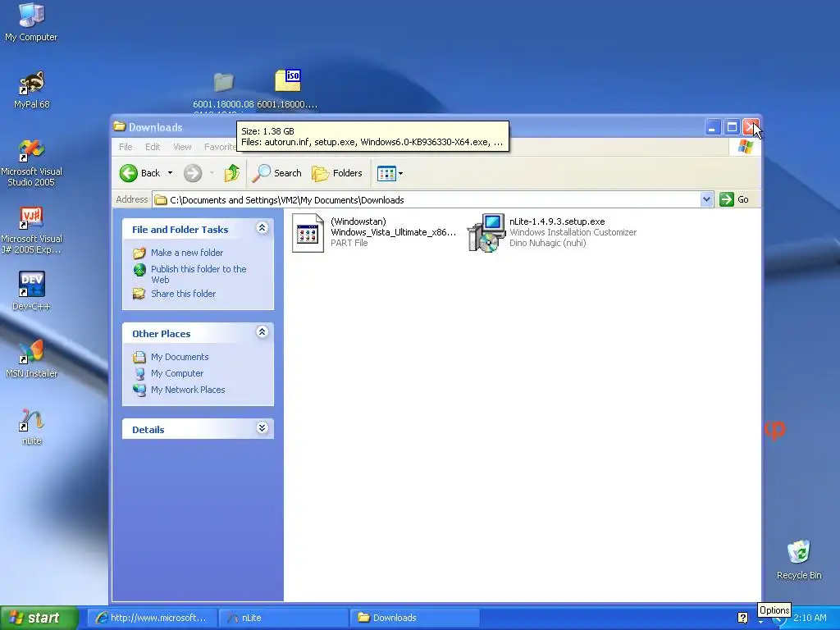Click the nLite-1.4.9.3.setup.exe file name
This screenshot has width=840, height=630.
557,221
